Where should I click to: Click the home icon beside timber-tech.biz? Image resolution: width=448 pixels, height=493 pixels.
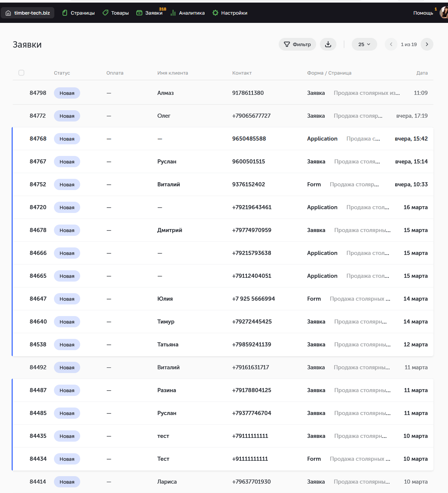pos(8,13)
